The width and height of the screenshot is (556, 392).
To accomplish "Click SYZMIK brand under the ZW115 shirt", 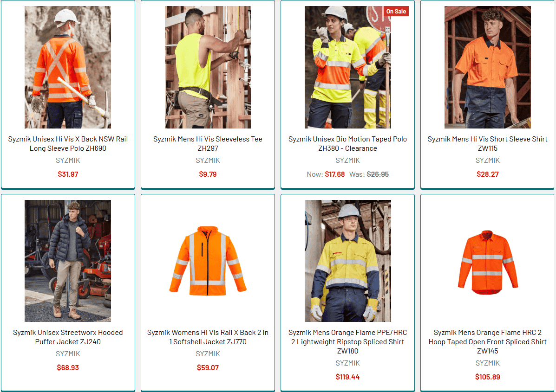I will 488,161.
